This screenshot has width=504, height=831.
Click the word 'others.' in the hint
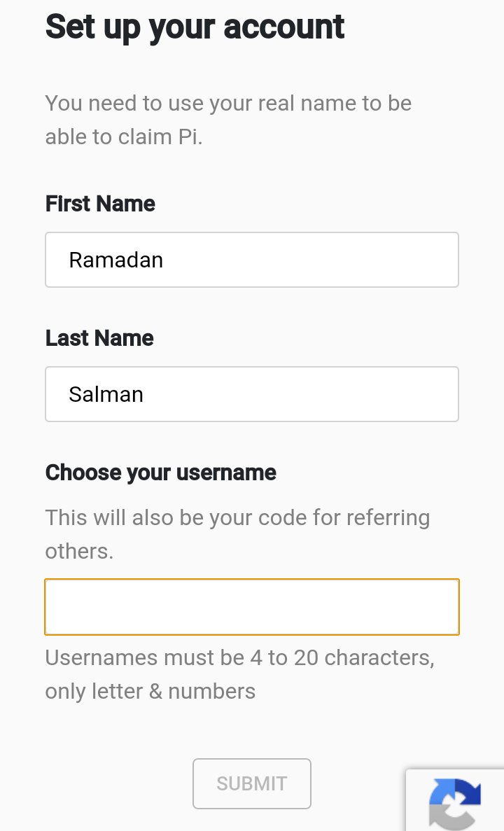79,551
